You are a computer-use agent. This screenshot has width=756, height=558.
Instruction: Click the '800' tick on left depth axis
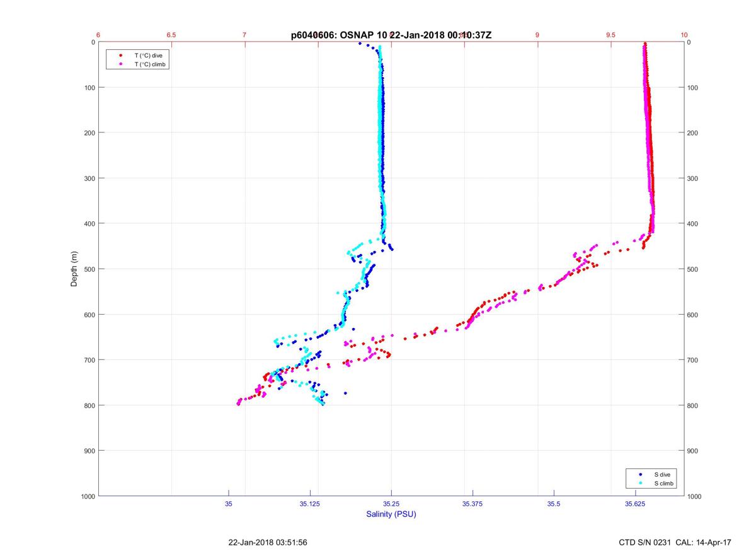pos(89,405)
